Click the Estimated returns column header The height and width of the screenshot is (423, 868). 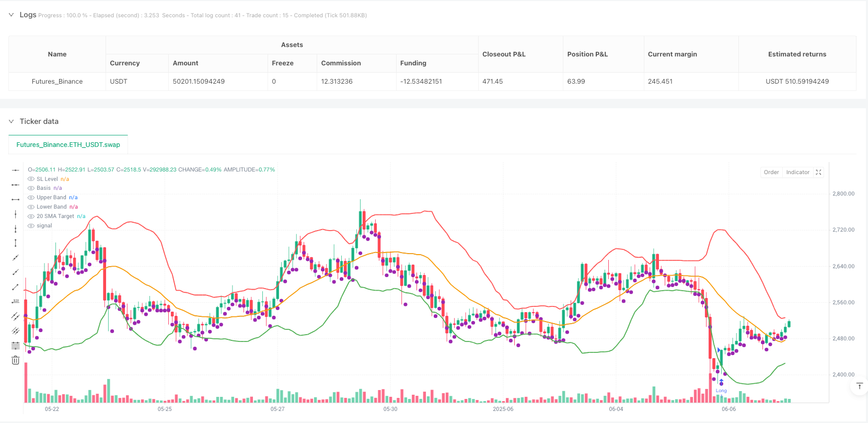point(797,54)
